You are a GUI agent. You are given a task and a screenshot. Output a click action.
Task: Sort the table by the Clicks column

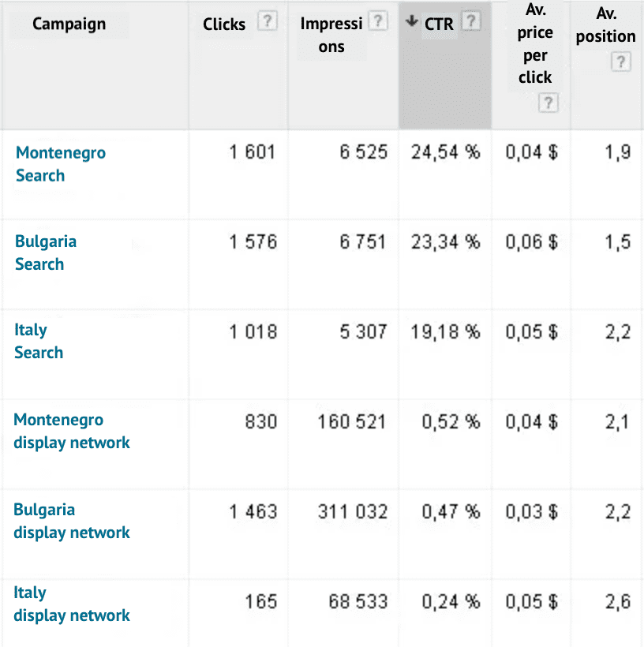tap(225, 24)
